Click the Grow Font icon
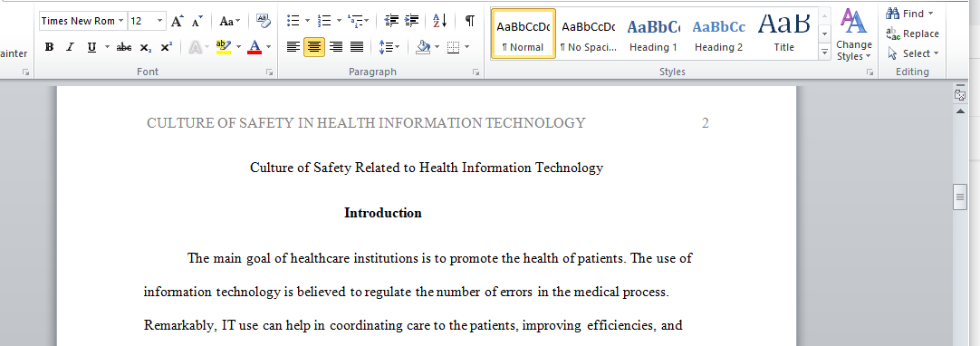980x346 pixels. (x=178, y=21)
